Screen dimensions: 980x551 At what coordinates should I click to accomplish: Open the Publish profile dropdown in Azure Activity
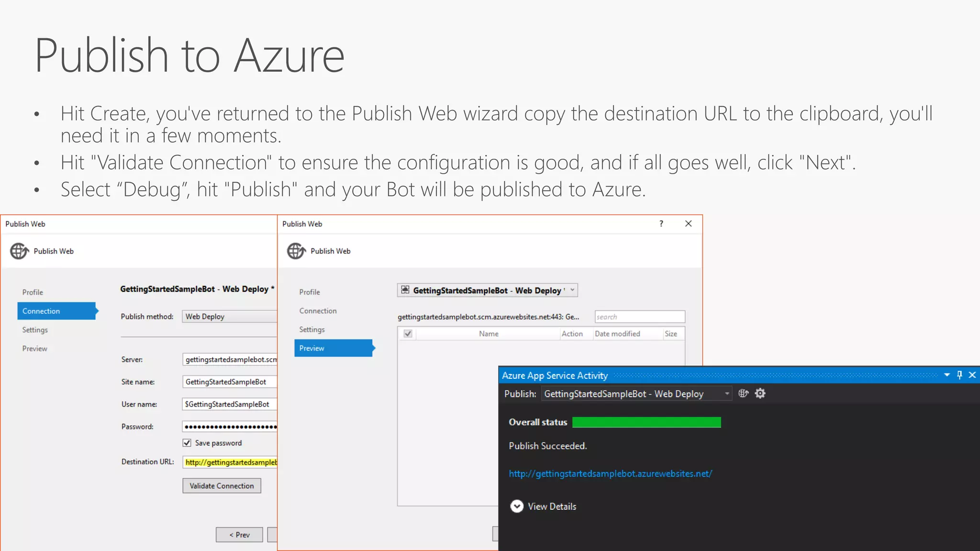click(x=726, y=394)
